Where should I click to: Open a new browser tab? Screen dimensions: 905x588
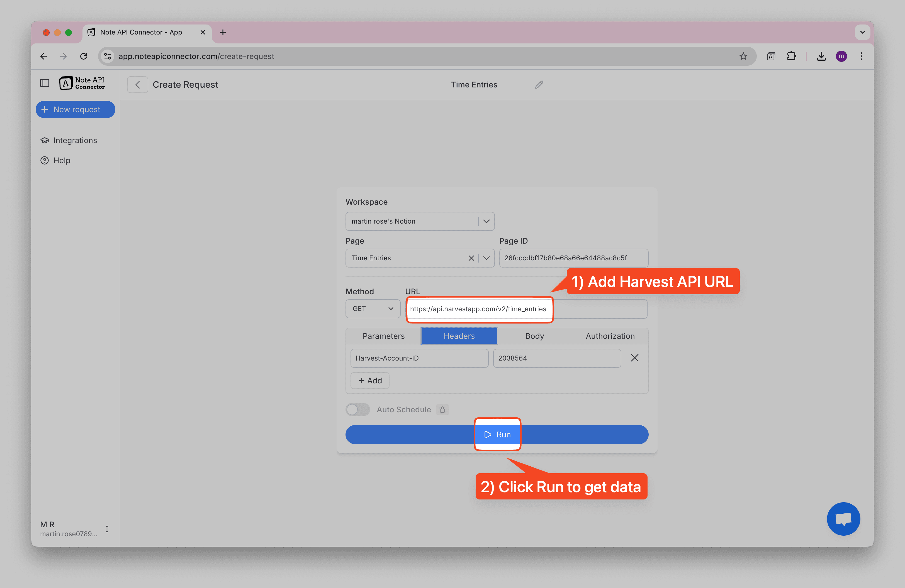[x=223, y=32]
